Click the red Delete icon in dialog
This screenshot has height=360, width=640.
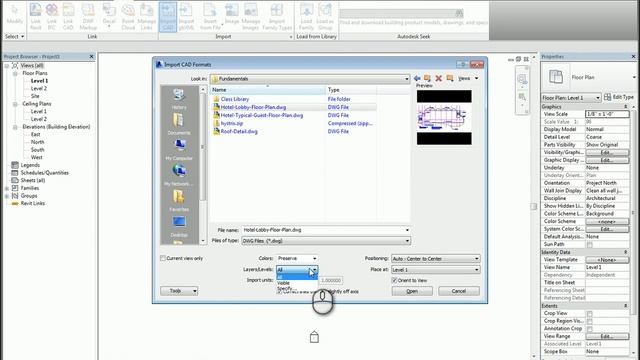point(439,78)
